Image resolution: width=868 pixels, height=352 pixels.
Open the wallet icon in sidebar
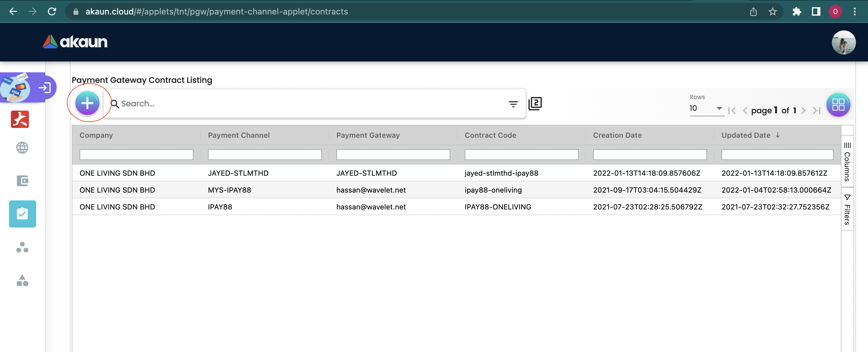22,181
